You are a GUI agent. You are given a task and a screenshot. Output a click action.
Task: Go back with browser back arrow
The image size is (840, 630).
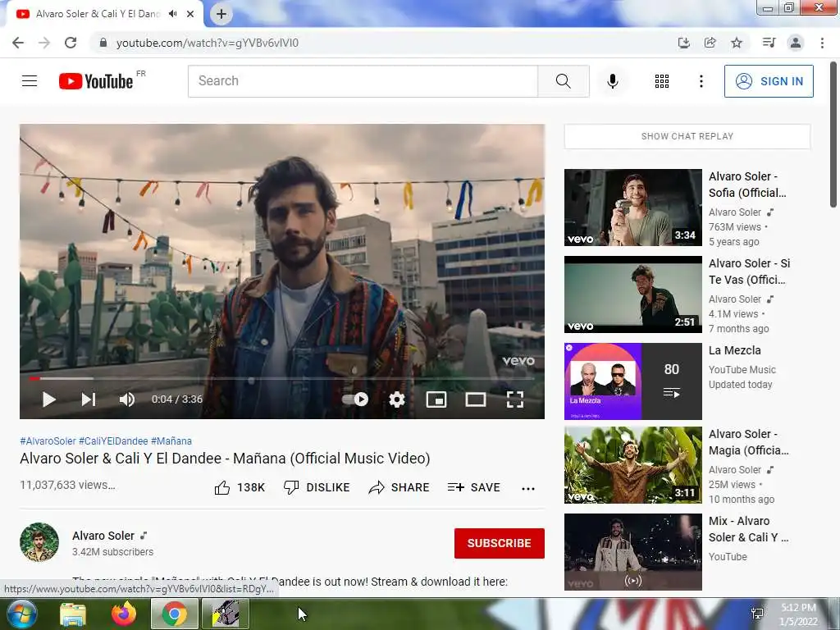point(18,43)
